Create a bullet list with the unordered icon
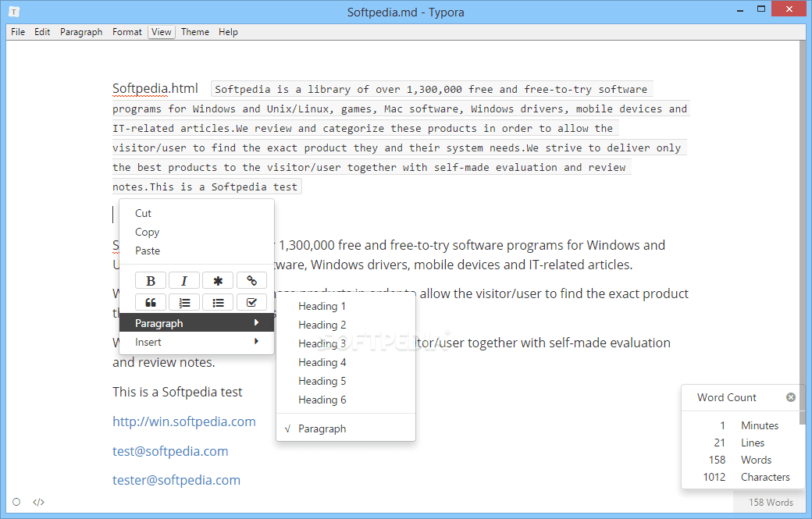The height and width of the screenshot is (519, 812). [218, 302]
